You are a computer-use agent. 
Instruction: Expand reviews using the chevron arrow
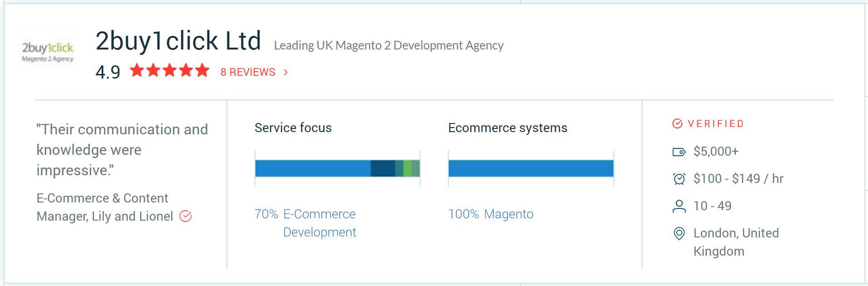(x=285, y=72)
